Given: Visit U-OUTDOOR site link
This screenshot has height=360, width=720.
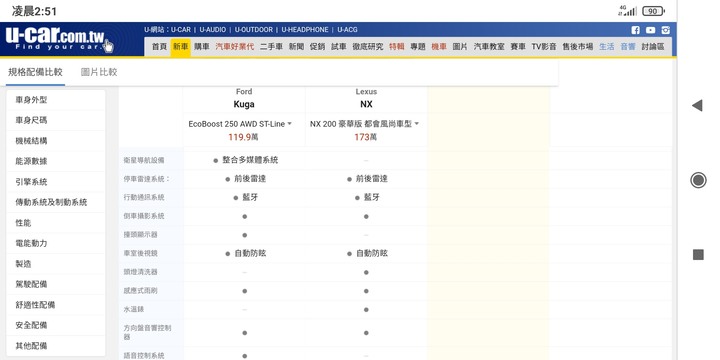Looking at the screenshot, I should pyautogui.click(x=253, y=30).
